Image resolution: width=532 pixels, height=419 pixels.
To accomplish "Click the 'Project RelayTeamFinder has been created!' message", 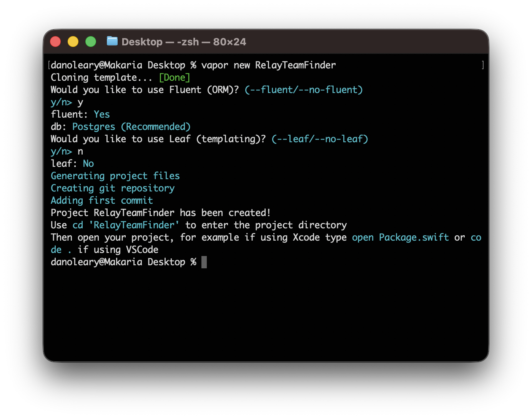I will pos(160,213).
